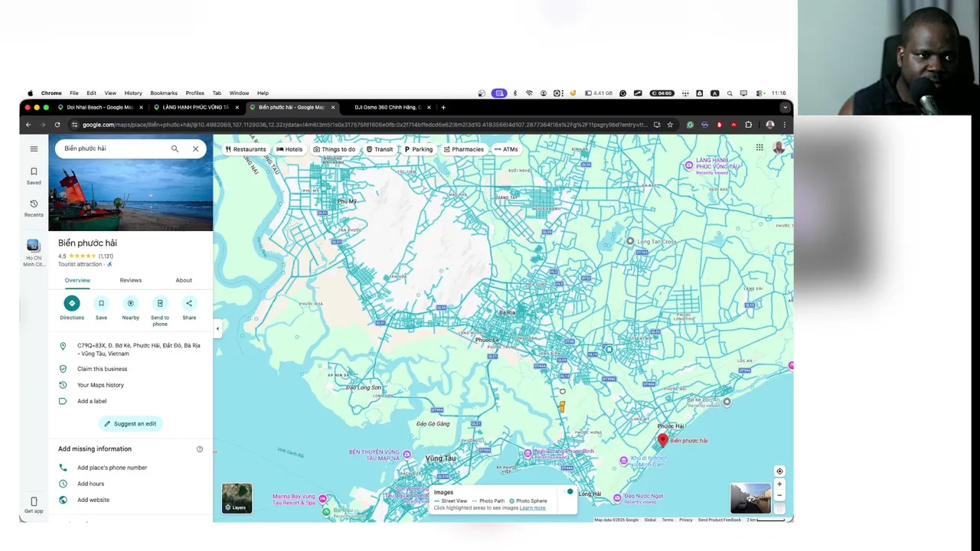Click Learn more link in Images box
Screen dimensions: 980x551
533,508
